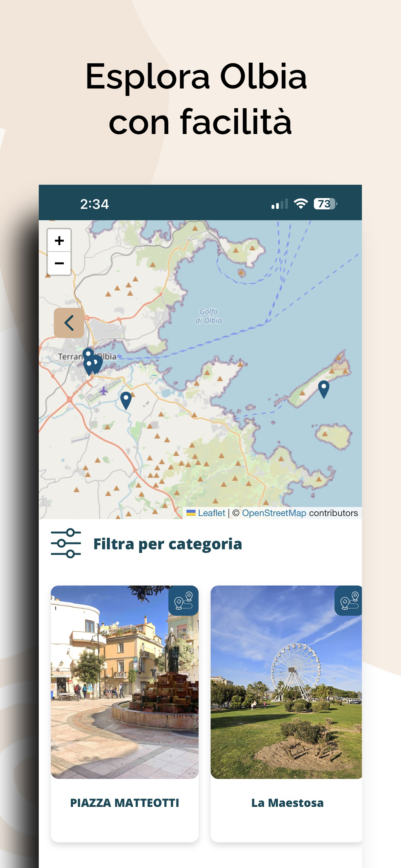
Task: Open Filtra per categoria
Action: tap(168, 544)
